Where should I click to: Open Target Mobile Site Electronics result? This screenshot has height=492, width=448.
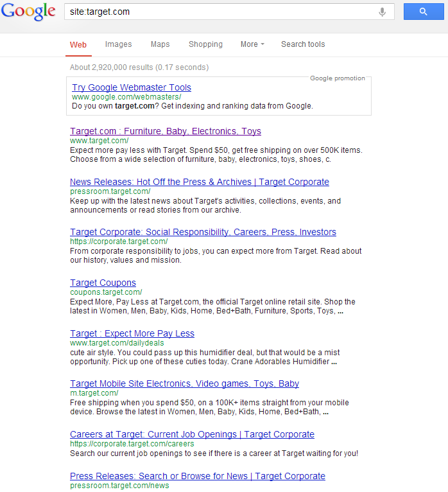tap(184, 383)
